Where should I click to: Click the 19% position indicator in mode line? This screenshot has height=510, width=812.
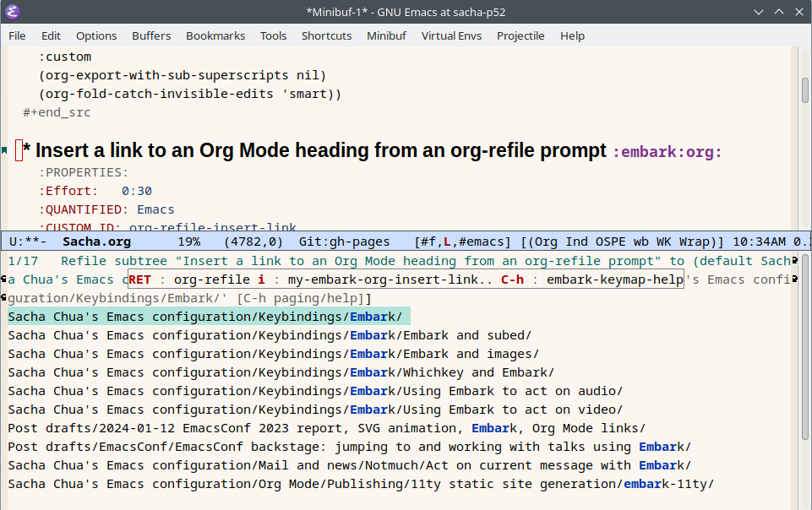point(189,241)
